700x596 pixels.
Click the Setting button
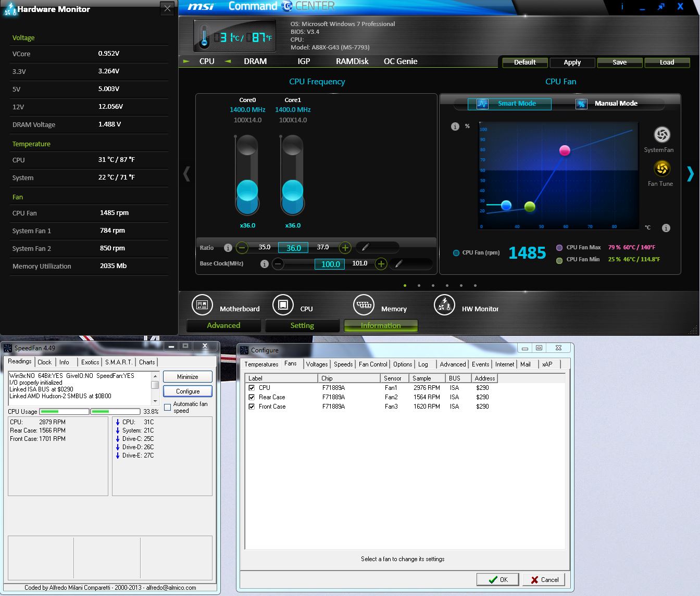[302, 325]
